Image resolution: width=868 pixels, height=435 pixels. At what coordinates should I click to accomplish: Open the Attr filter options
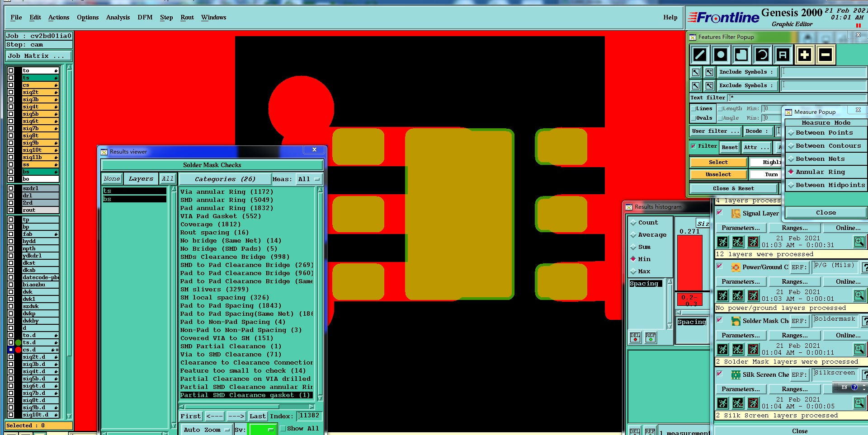coord(756,147)
